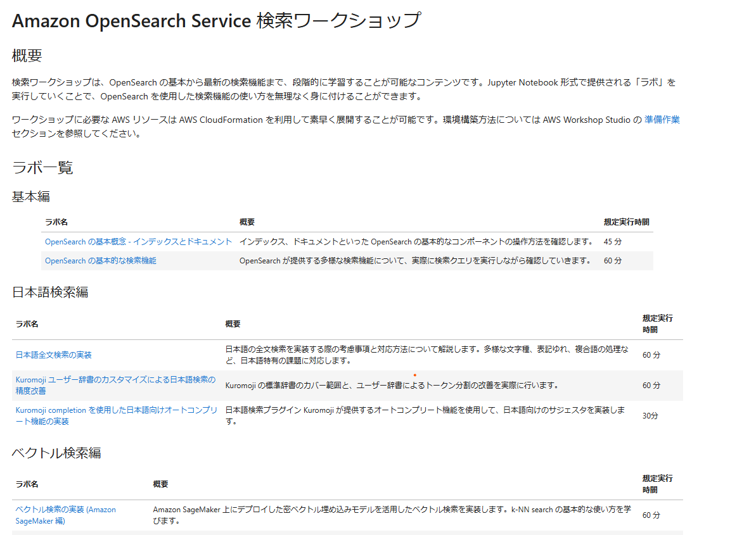Click 想定実行時間 header in 基本編 table
The height and width of the screenshot is (535, 756).
626,222
